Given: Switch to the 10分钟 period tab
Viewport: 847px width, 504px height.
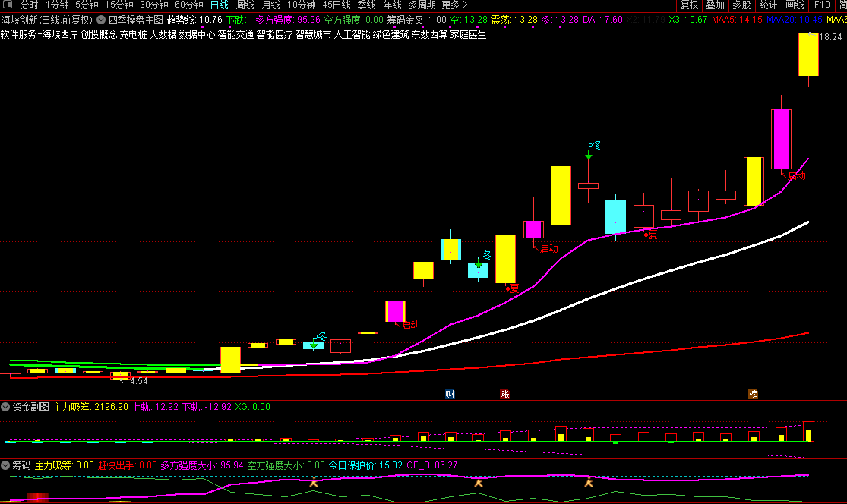Looking at the screenshot, I should tap(302, 5).
